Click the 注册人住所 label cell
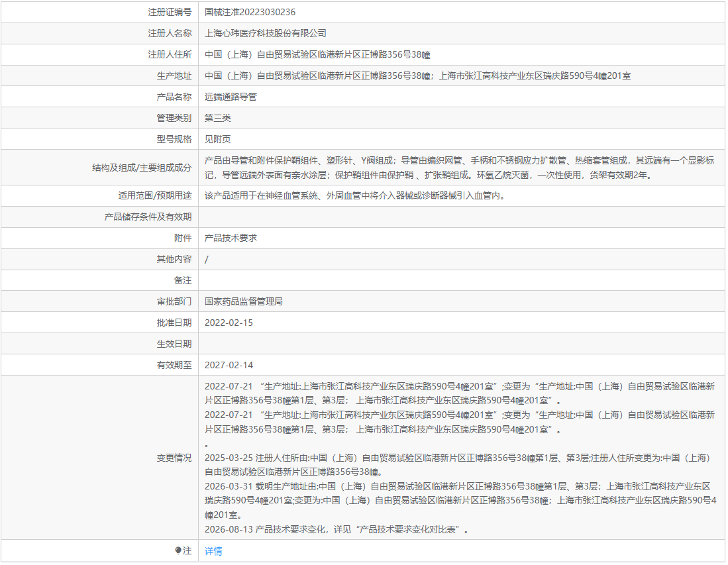 [99, 55]
